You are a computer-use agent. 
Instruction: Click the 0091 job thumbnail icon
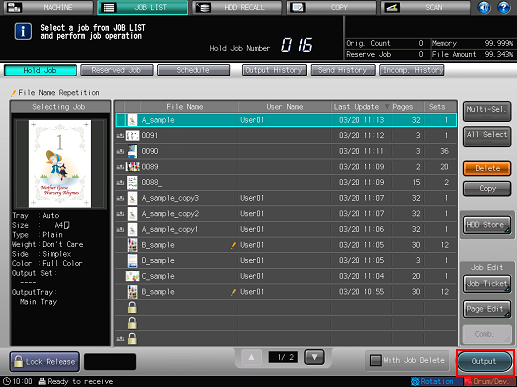tap(132, 136)
